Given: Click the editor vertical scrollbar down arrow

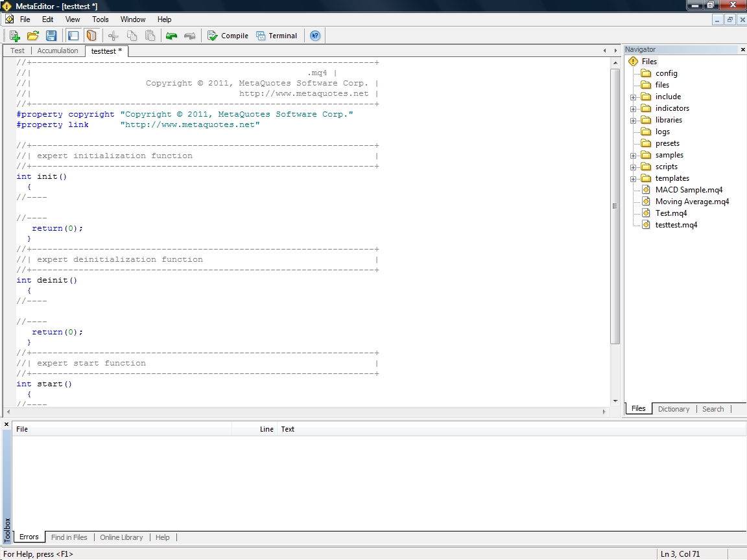Looking at the screenshot, I should [x=615, y=401].
